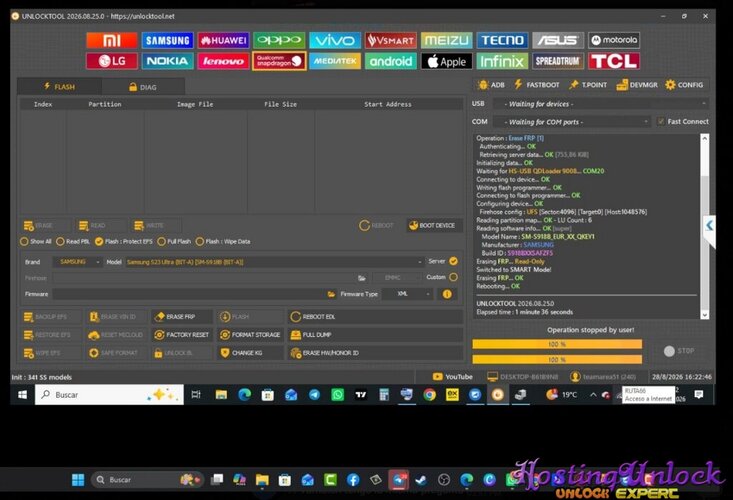
Task: Select Flash : Protect EFS option
Action: (123, 242)
